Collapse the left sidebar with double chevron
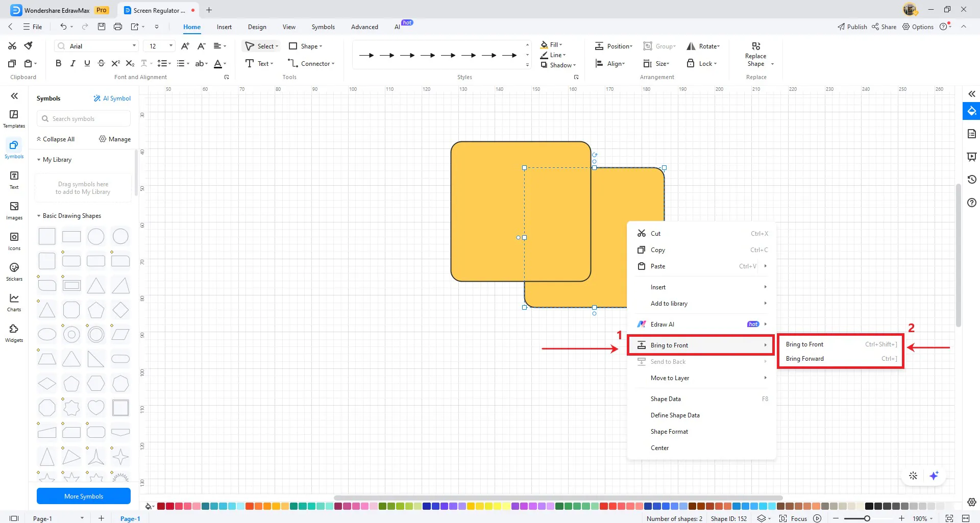The width and height of the screenshot is (980, 523). click(x=14, y=96)
